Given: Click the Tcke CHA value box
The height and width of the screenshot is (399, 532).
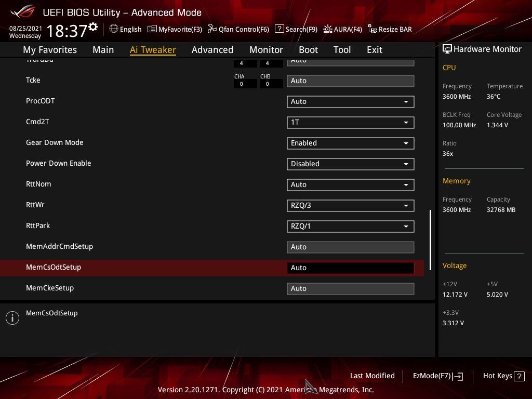Looking at the screenshot, I should coord(245,84).
